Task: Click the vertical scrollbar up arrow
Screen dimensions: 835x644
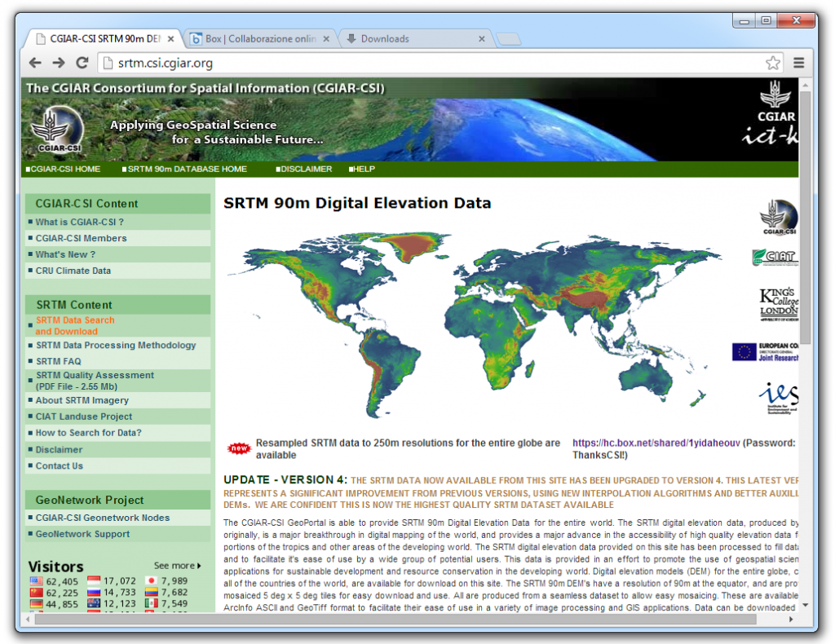Action: (805, 85)
